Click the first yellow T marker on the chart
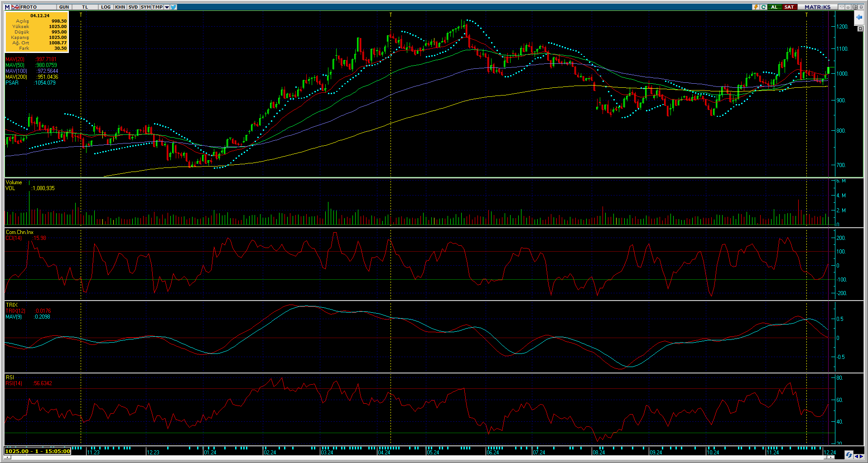Screen dimensions: 868x463 coord(81,15)
